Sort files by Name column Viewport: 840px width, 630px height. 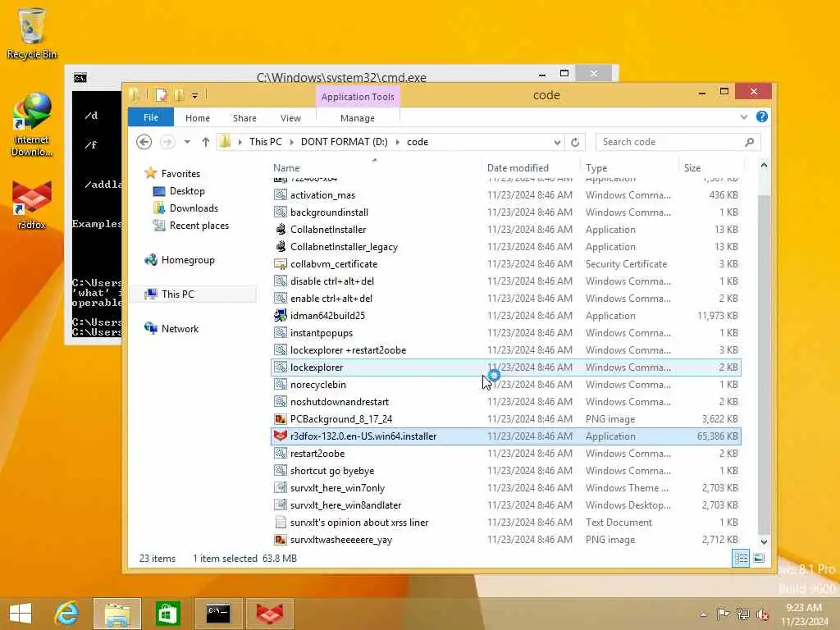[375, 167]
